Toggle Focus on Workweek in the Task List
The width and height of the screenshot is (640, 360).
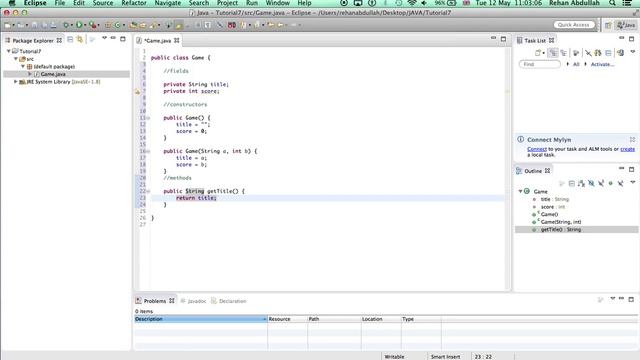click(576, 53)
